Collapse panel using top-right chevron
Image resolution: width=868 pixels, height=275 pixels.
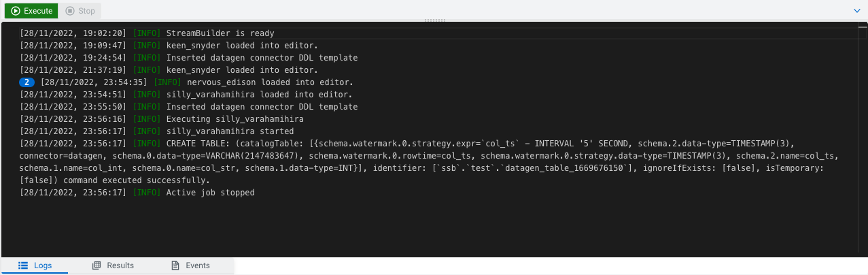click(858, 11)
